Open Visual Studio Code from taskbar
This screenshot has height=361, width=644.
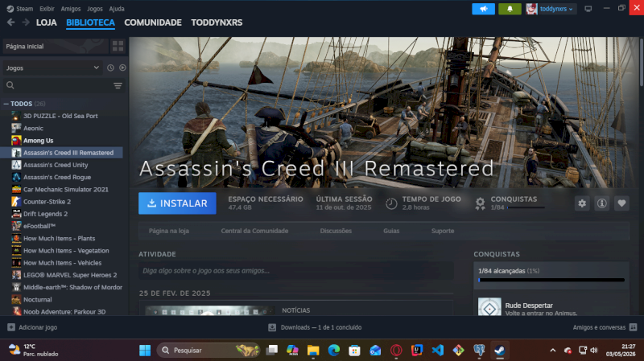click(x=438, y=351)
